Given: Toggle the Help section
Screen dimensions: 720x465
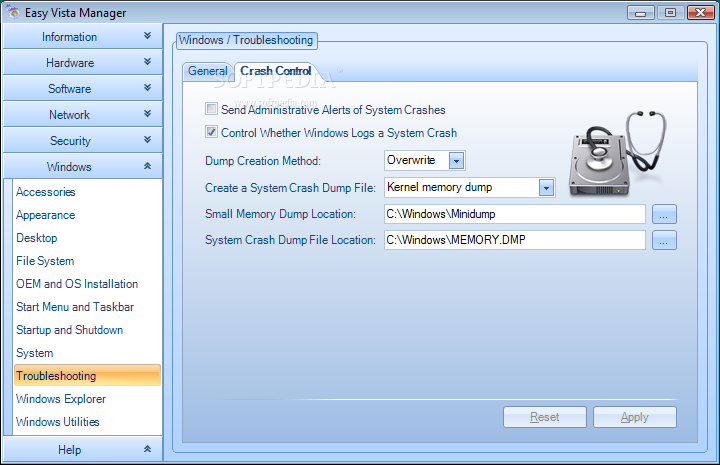Looking at the screenshot, I should pos(83,449).
